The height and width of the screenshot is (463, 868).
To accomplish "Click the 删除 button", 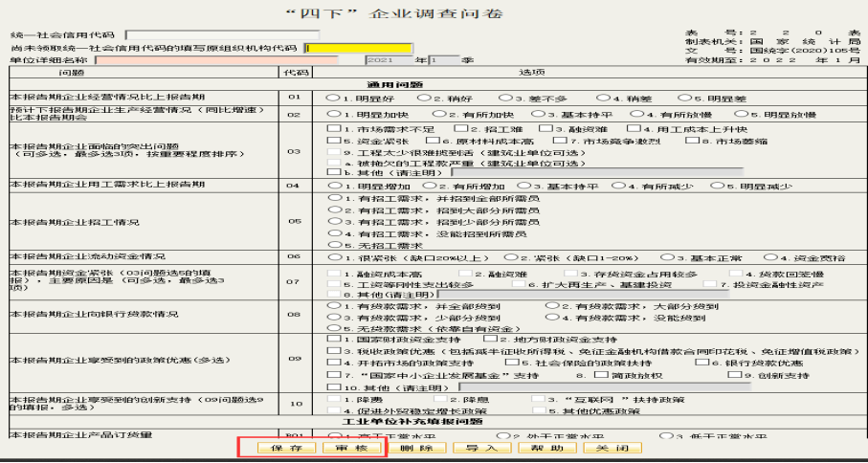I will click(417, 448).
